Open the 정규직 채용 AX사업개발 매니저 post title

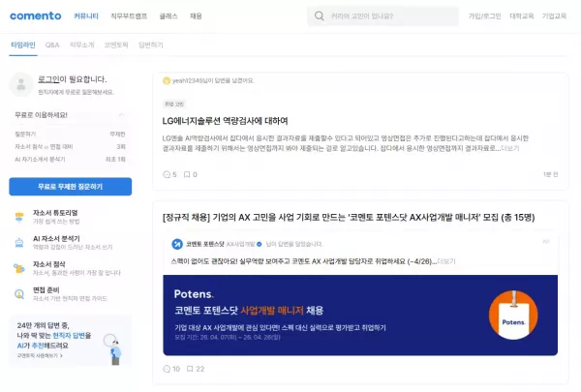click(x=349, y=218)
